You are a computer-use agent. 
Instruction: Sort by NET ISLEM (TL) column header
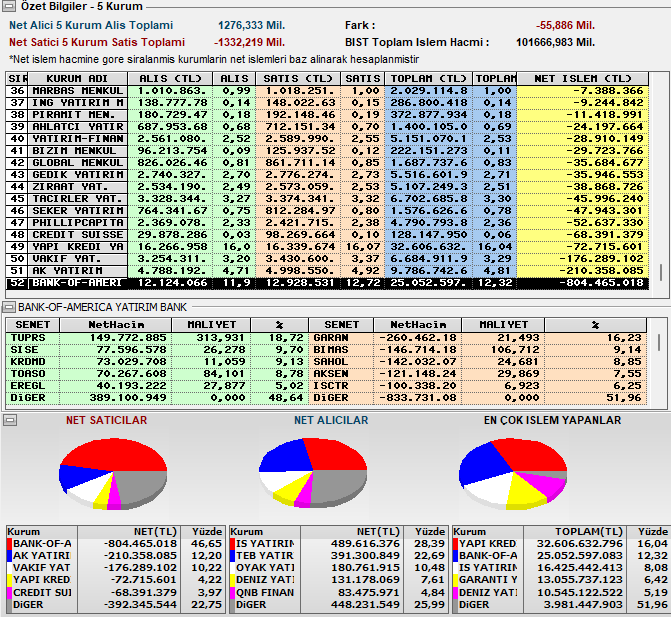click(582, 79)
